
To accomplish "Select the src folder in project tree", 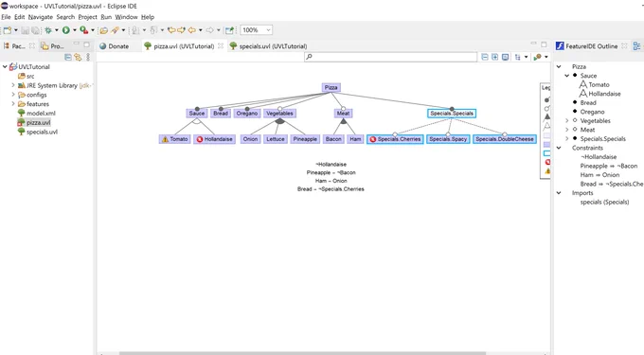I will (27, 76).
